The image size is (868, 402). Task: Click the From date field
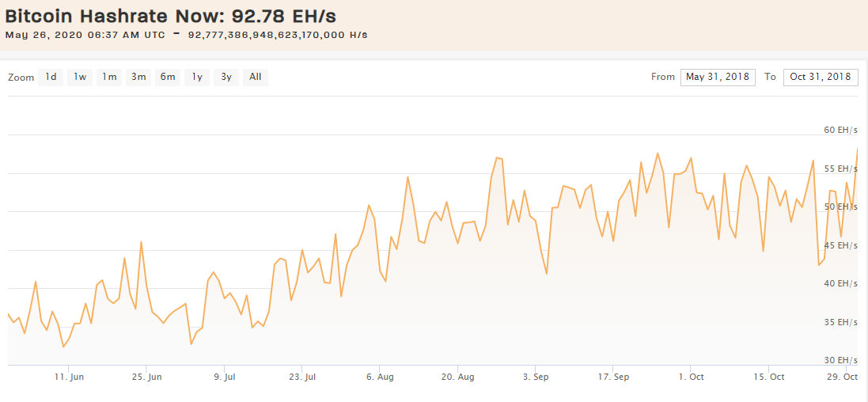tap(718, 77)
